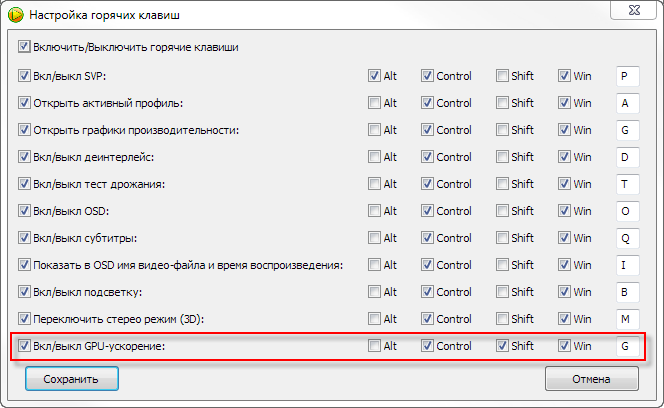Toggle the Вкл/выкл OSD checkbox

[x=25, y=211]
